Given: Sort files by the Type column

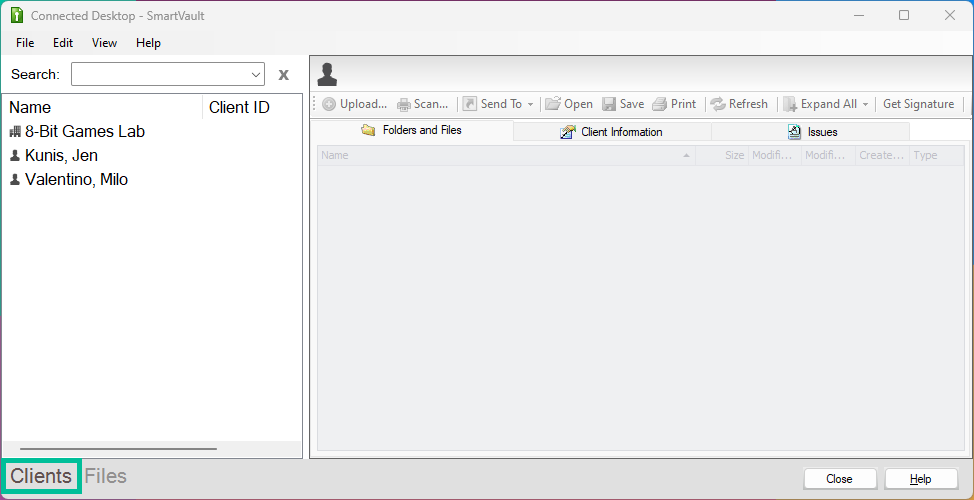Looking at the screenshot, I should (x=937, y=155).
